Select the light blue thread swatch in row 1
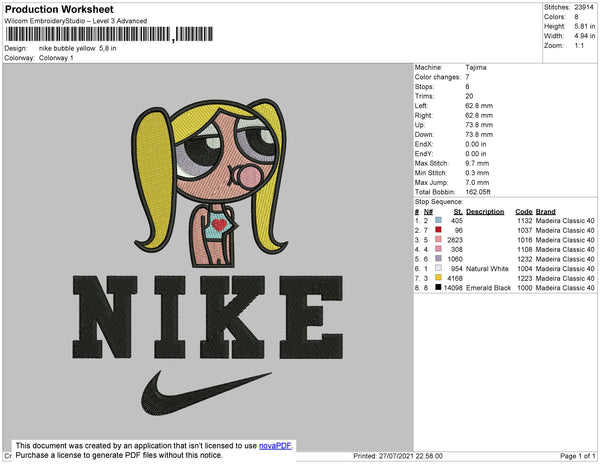The width and height of the screenshot is (600, 464). tap(438, 220)
